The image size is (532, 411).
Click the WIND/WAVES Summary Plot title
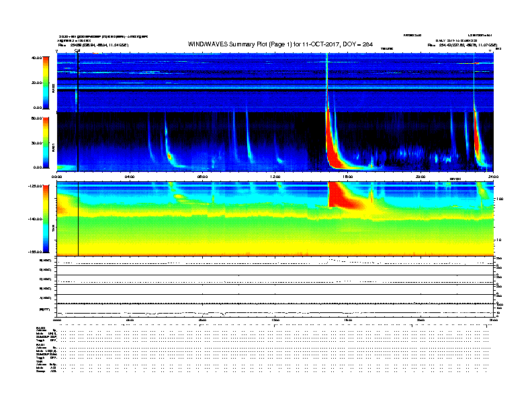pos(280,44)
